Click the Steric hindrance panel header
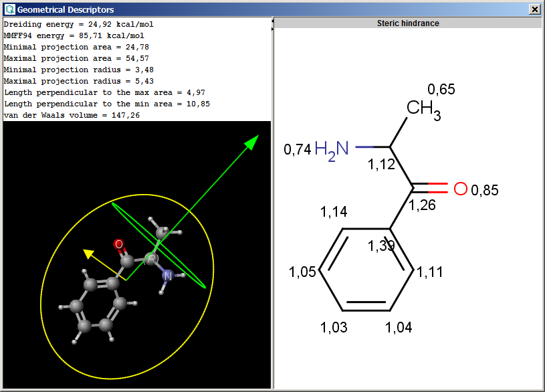 pos(408,23)
